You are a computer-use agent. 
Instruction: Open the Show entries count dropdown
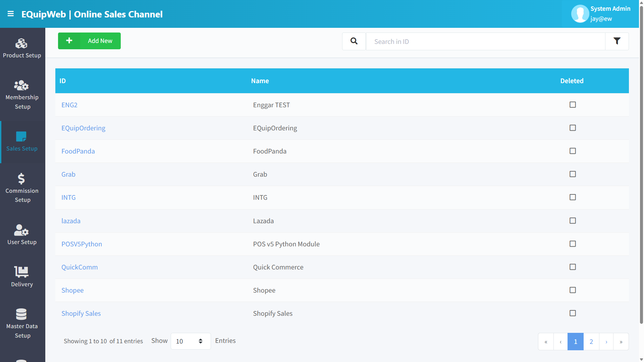pos(191,341)
